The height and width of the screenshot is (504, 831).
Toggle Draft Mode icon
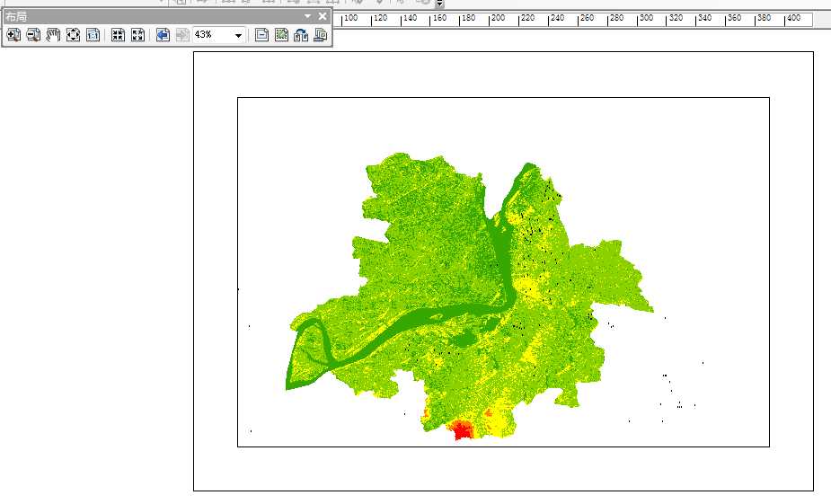pos(261,35)
